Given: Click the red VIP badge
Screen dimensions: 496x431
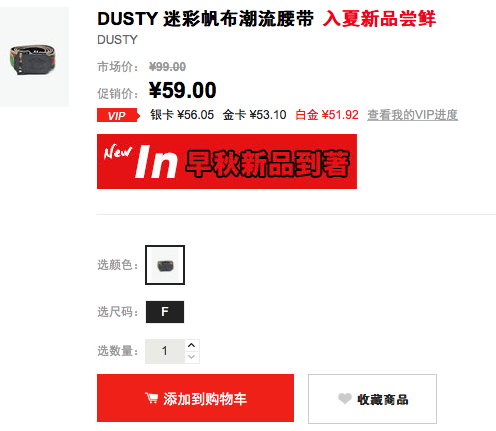Looking at the screenshot, I should [118, 115].
